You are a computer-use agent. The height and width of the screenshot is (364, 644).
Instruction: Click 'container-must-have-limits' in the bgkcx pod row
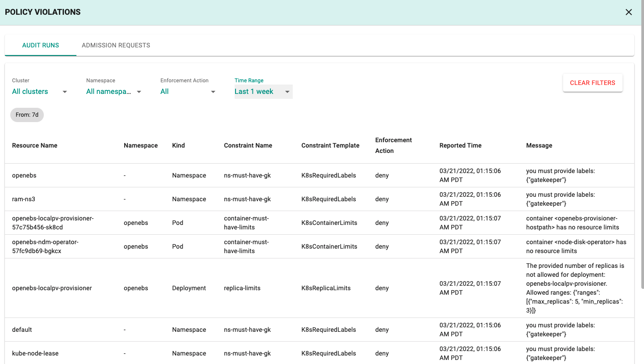[246, 246]
